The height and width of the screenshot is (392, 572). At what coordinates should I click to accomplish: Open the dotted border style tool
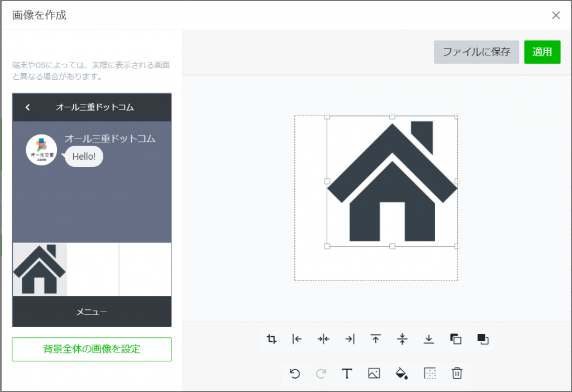coord(430,374)
